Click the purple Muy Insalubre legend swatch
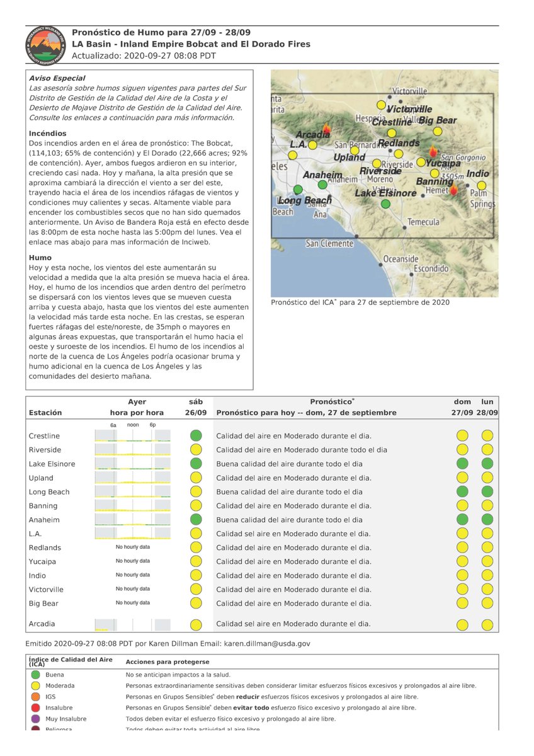 [x=36, y=719]
